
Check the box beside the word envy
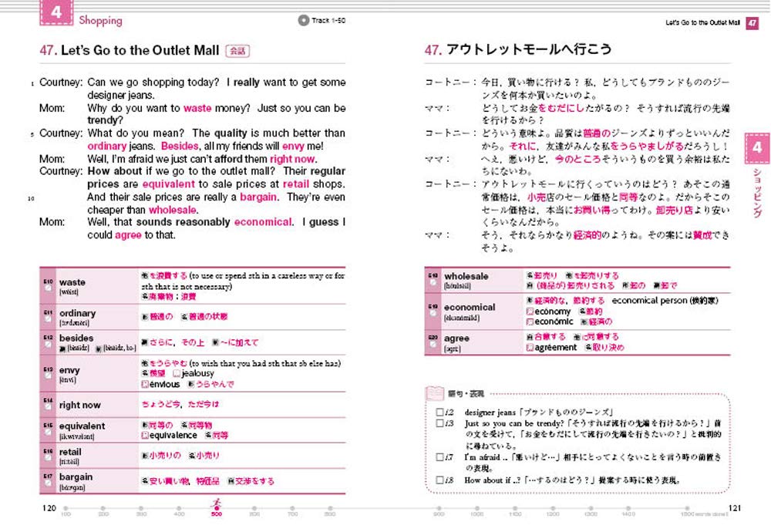pyautogui.click(x=48, y=375)
